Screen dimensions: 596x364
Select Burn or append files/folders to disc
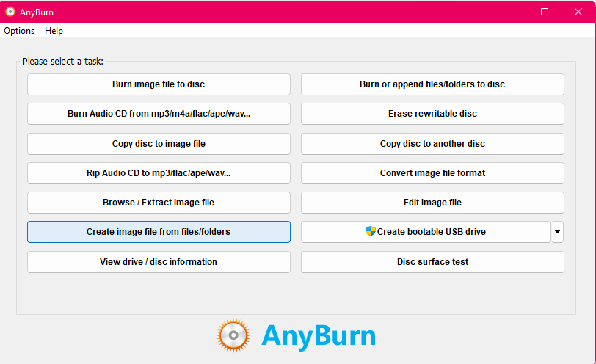[x=432, y=84]
